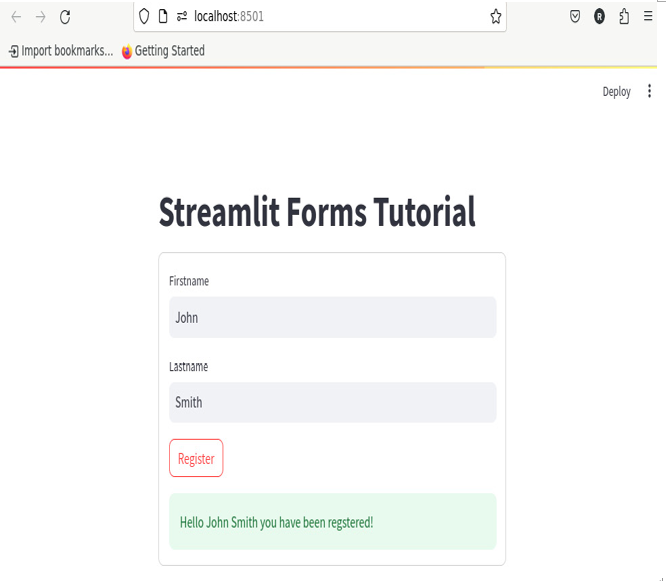Open the Firefox account profile icon
666x587 pixels.
(x=599, y=17)
